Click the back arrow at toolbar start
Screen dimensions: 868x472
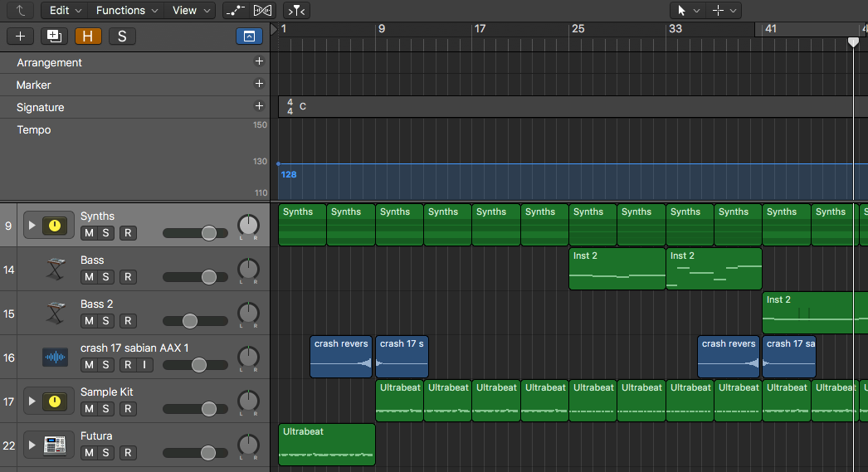click(x=21, y=10)
